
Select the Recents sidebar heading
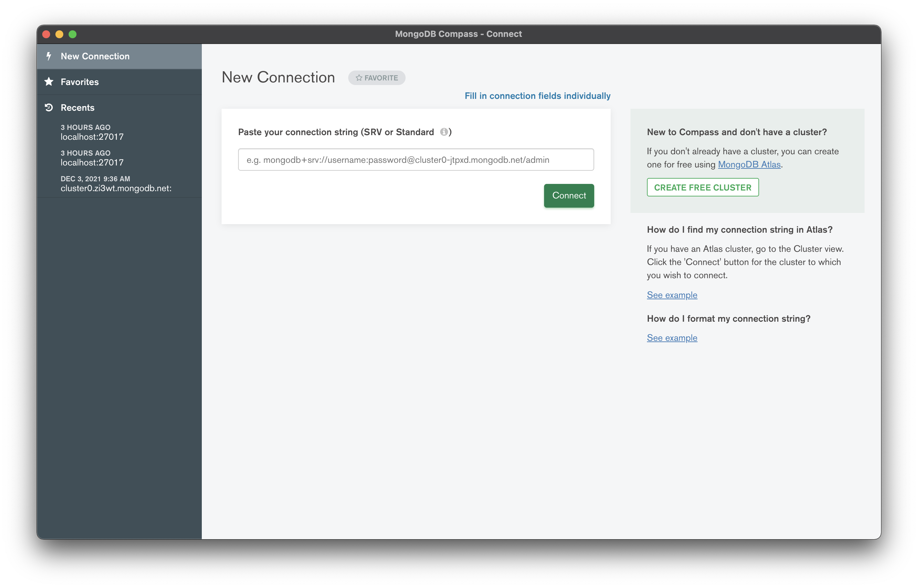(x=77, y=107)
